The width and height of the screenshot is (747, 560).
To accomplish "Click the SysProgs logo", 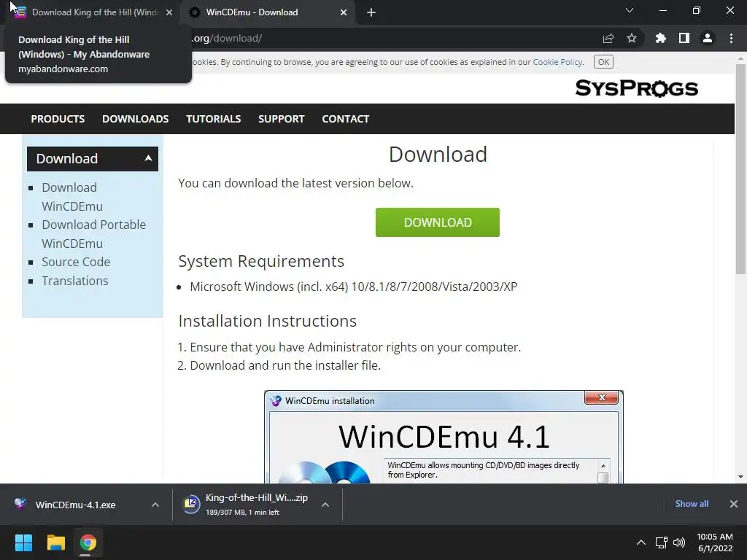I will tap(636, 88).
